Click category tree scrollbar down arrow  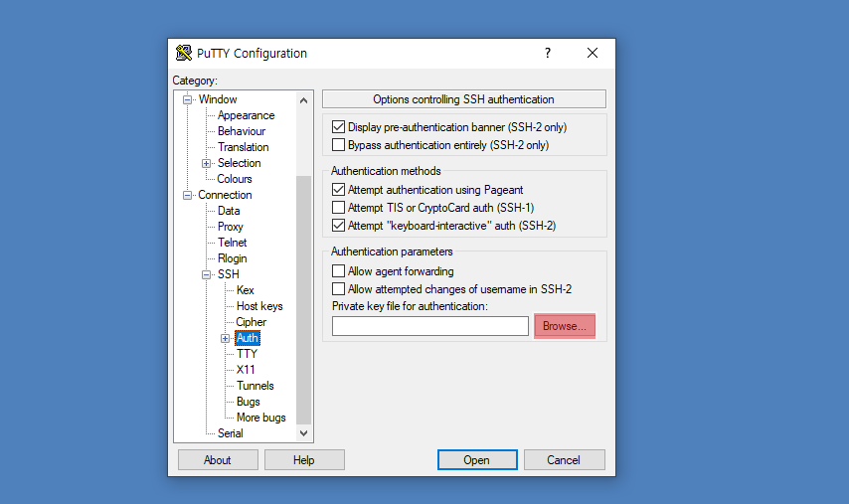coord(304,433)
